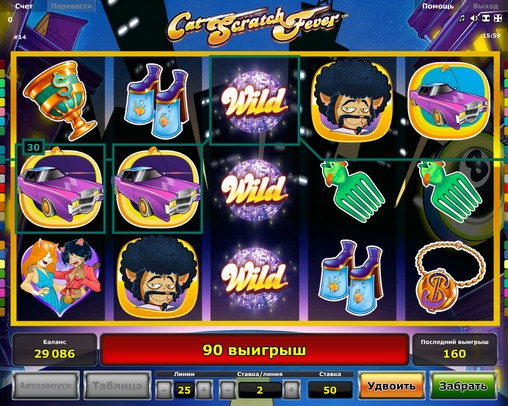This screenshot has height=406, width=508.
Task: Click the Забрать collect button
Action: click(463, 386)
